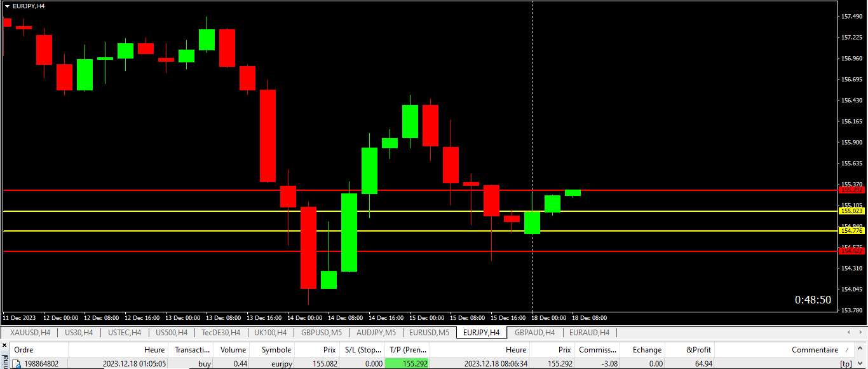This screenshot has width=868, height=369.
Task: Select the red 154.522 horizontal line label
Action: pos(852,251)
